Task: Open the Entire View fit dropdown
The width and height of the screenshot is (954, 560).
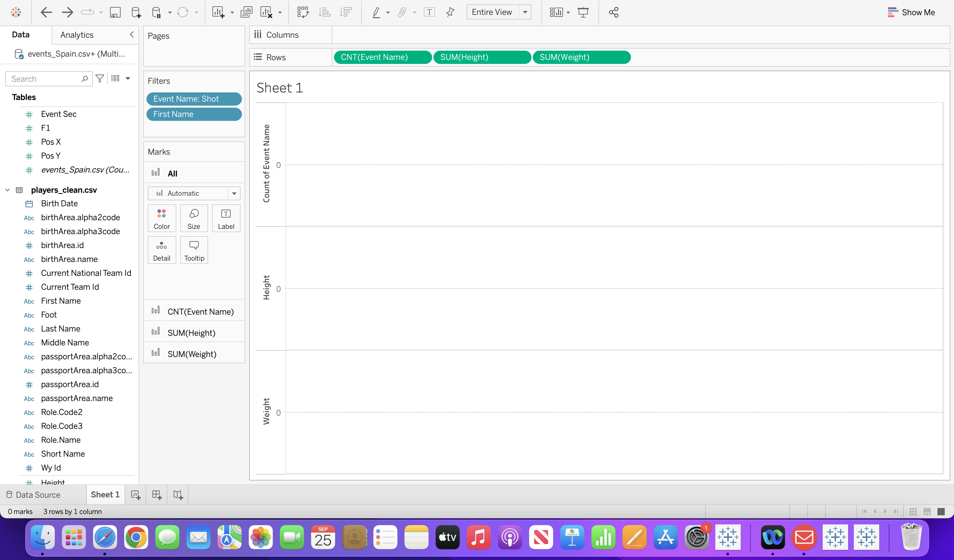Action: pos(525,12)
